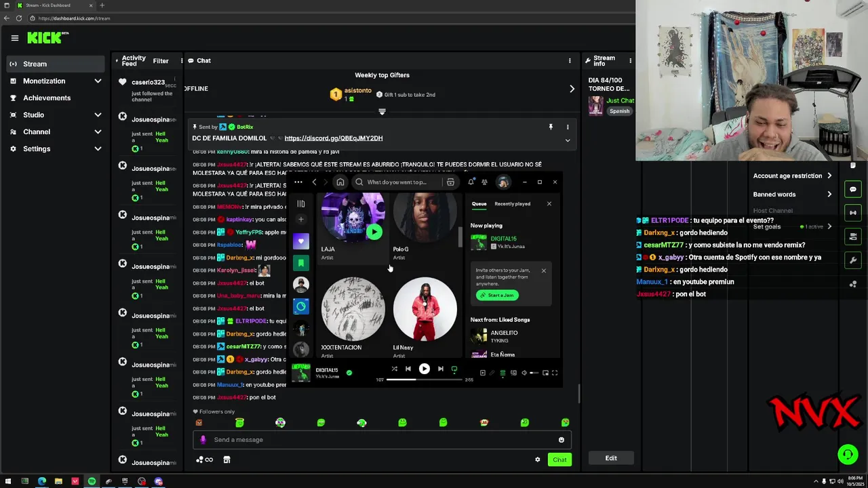The height and width of the screenshot is (488, 868).
Task: Skip to next track in Spotify
Action: (x=440, y=369)
